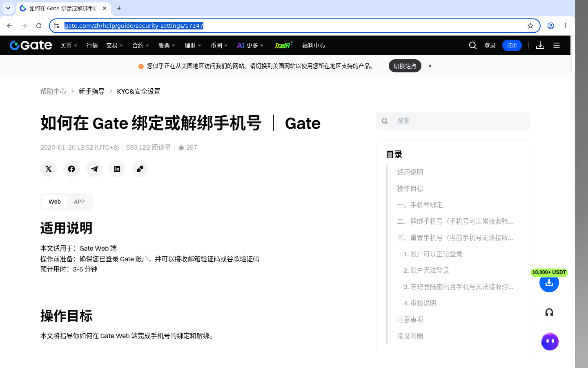588x368 pixels.
Task: Jump to 常见问题 in contents
Action: tap(410, 336)
